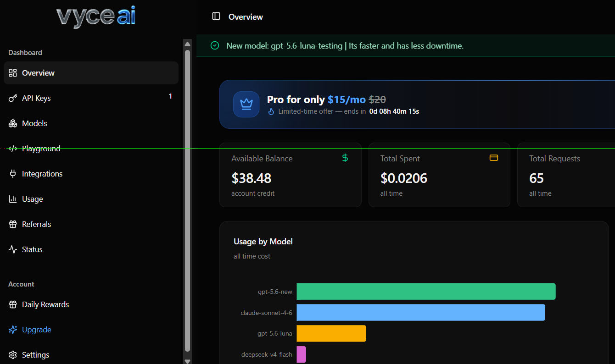
Task: Click the vyce ai logo
Action: coord(95,17)
